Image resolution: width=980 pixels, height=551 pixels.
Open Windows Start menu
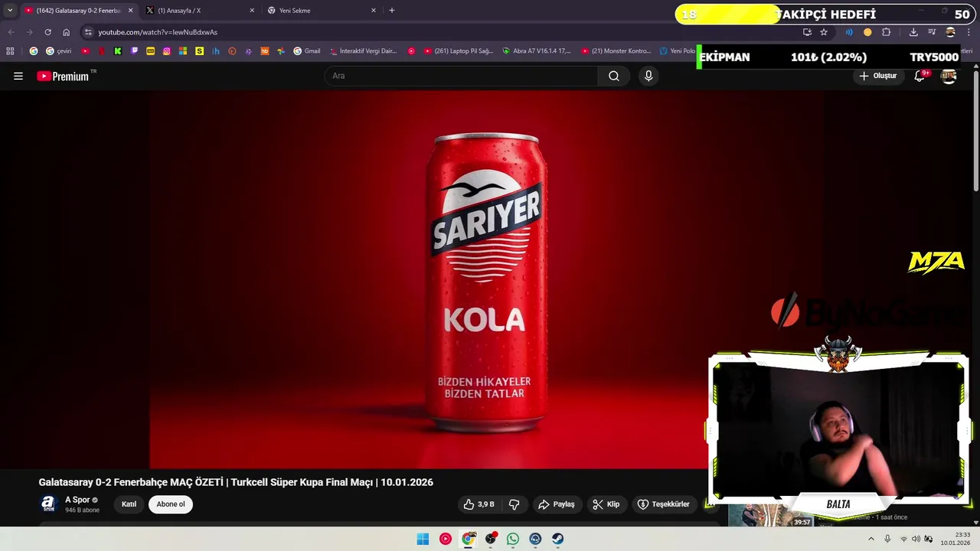point(423,539)
